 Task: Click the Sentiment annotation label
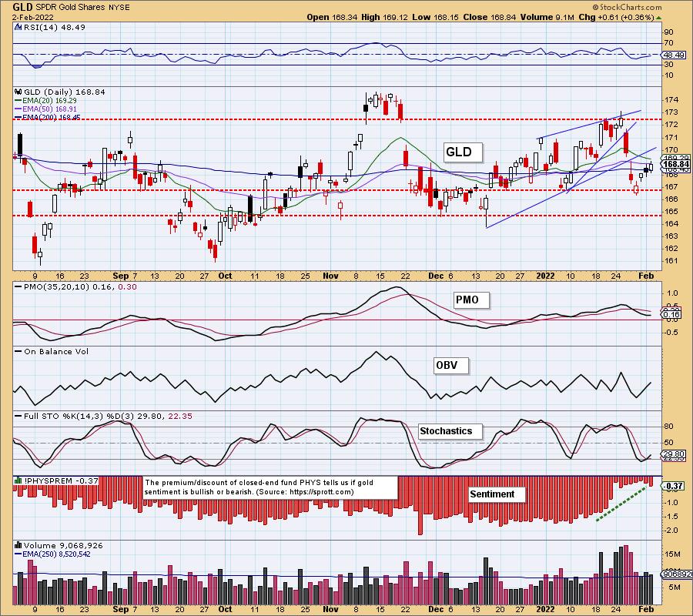[497, 494]
